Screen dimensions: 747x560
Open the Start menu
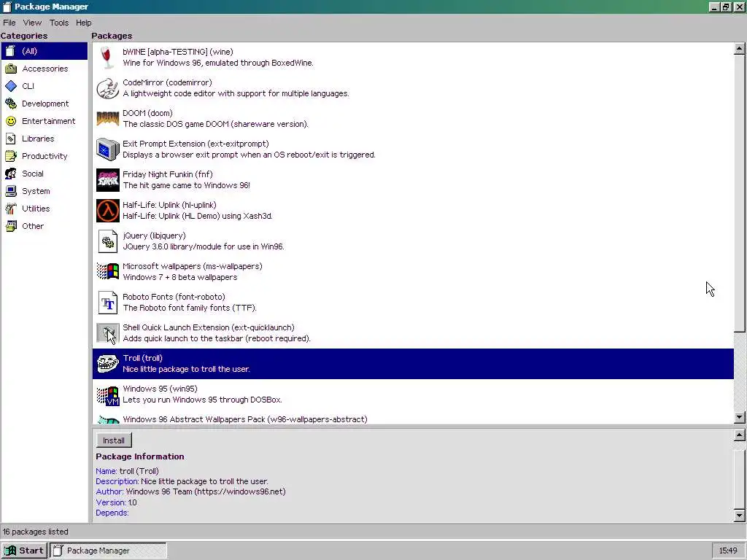(x=24, y=551)
